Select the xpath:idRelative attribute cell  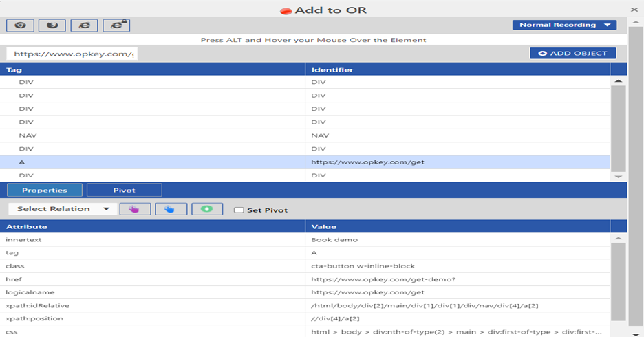click(152, 305)
